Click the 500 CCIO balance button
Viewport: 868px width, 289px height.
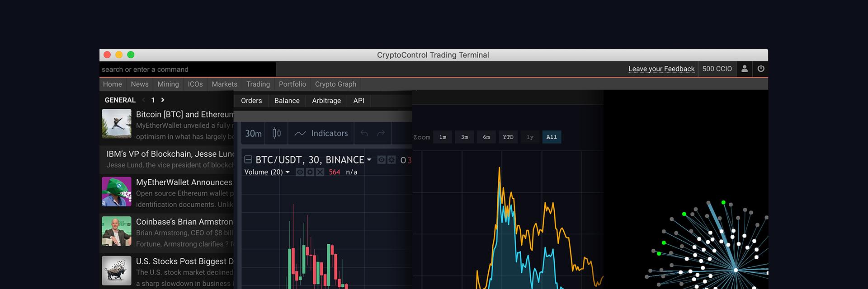717,69
